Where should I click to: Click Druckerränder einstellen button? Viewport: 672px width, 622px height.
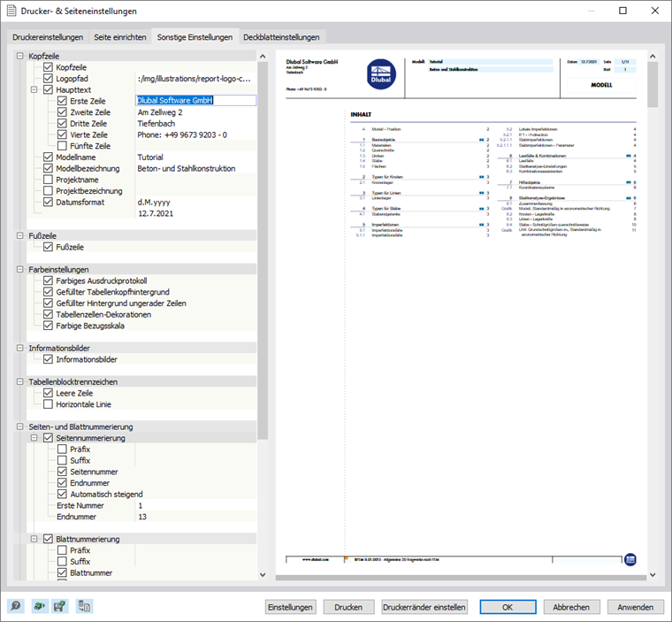(424, 607)
